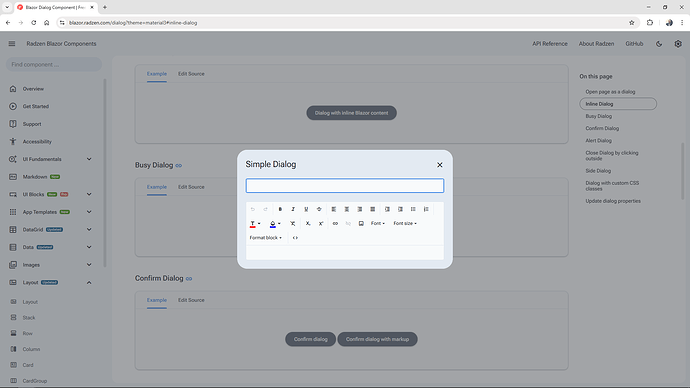The image size is (690, 388).
Task: Open the Font dropdown
Action: pyautogui.click(x=378, y=223)
